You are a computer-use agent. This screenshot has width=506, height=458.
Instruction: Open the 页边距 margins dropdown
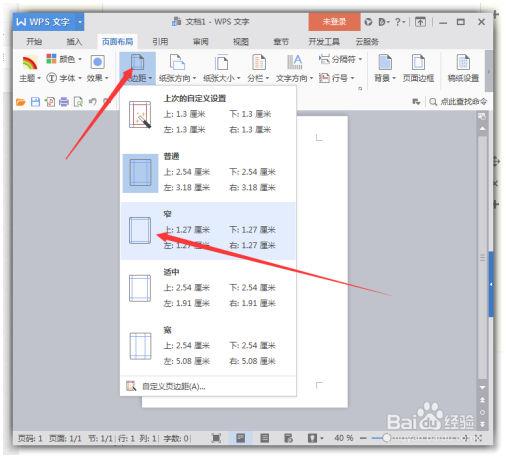pyautogui.click(x=137, y=69)
